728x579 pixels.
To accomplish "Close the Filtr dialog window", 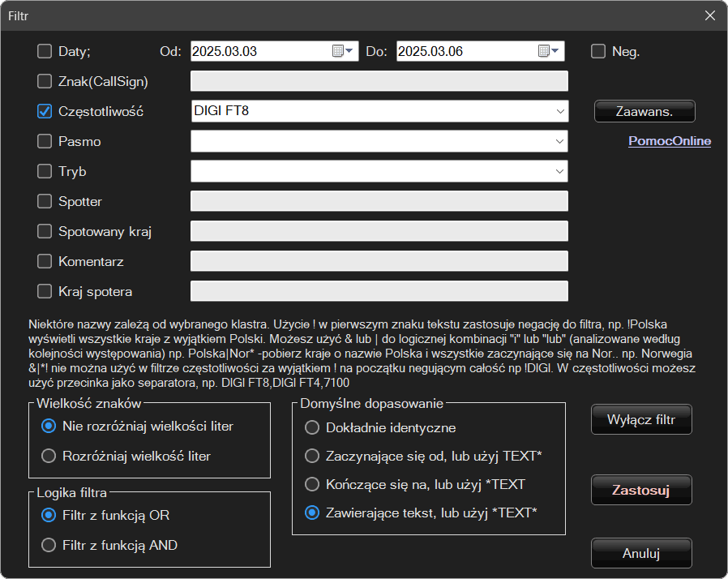I will pos(709,15).
